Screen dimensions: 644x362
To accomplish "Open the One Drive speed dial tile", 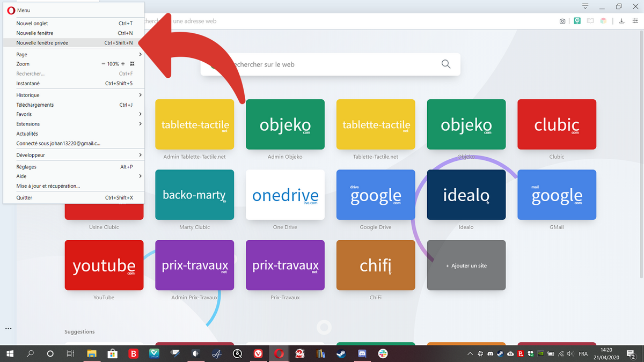I will pyautogui.click(x=285, y=195).
